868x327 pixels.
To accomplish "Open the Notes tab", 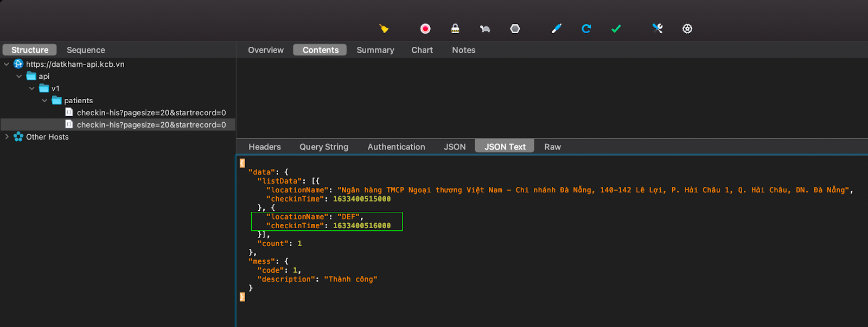I will (464, 50).
